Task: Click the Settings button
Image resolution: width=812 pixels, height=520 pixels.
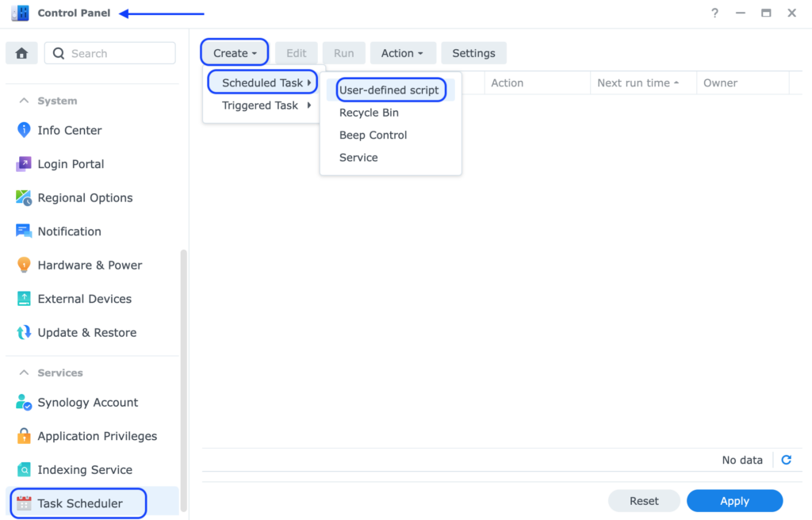Action: [x=473, y=53]
